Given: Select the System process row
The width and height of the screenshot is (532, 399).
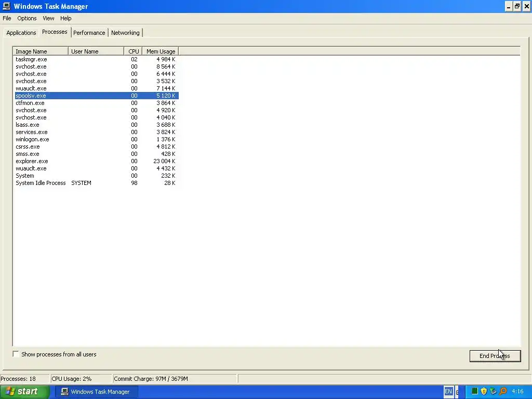Looking at the screenshot, I should [x=97, y=176].
